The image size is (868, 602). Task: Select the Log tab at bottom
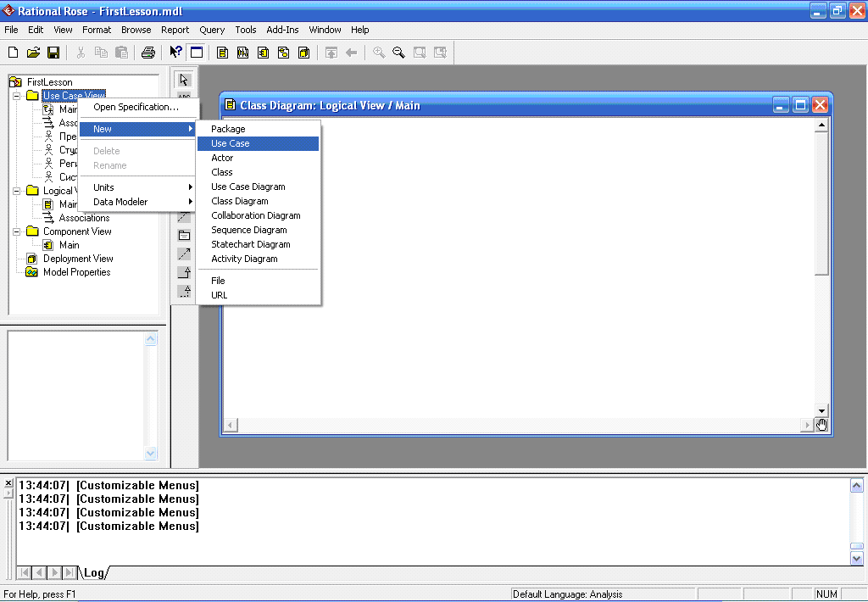click(94, 572)
